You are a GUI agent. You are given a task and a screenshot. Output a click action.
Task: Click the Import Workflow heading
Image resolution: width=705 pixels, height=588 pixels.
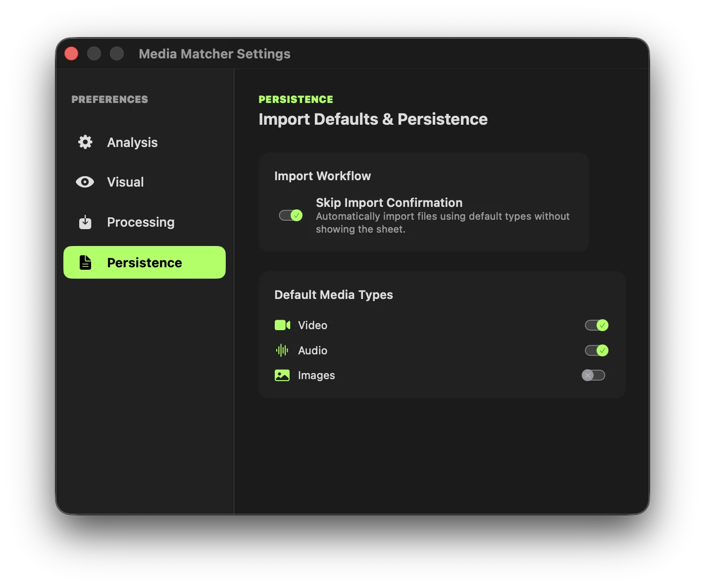pos(322,176)
